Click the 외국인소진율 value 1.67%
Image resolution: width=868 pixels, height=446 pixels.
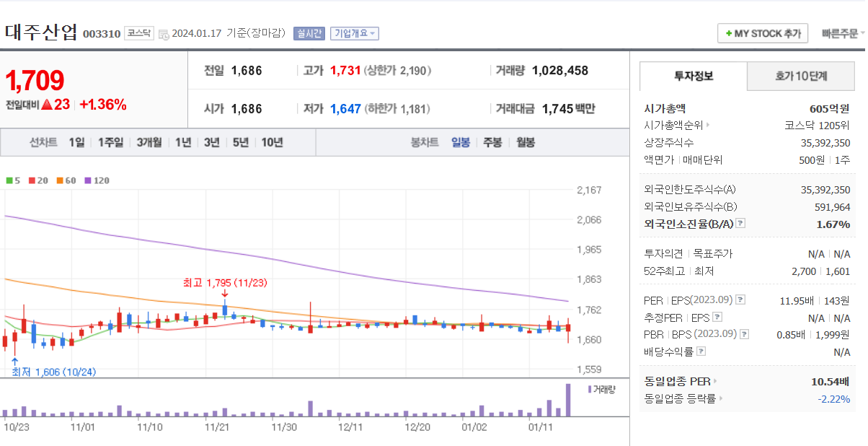(x=833, y=224)
